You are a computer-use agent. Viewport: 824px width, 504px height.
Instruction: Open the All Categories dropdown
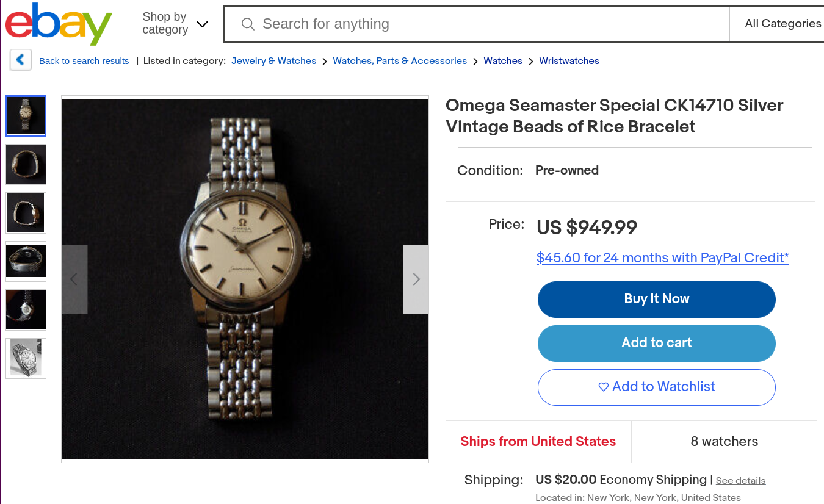pyautogui.click(x=782, y=24)
